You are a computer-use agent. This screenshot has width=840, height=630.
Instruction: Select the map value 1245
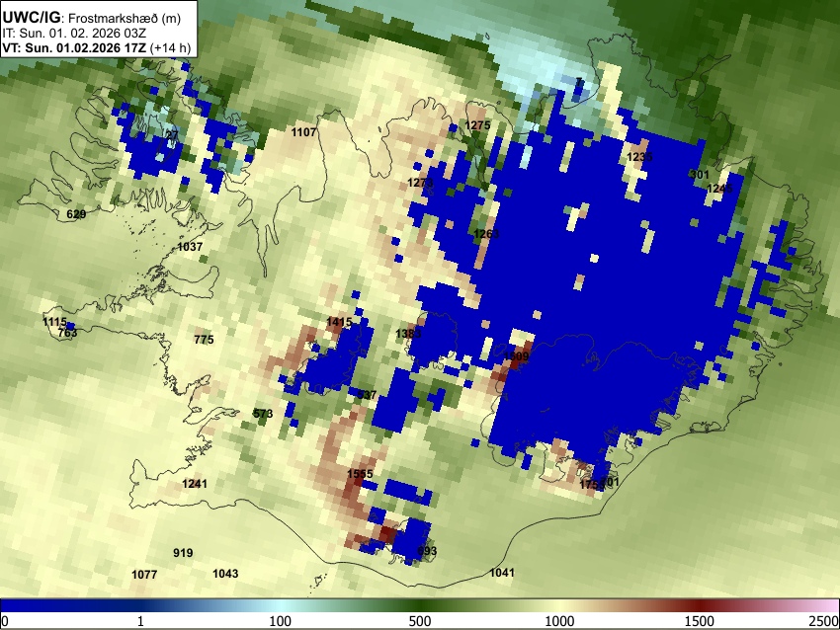point(719,189)
